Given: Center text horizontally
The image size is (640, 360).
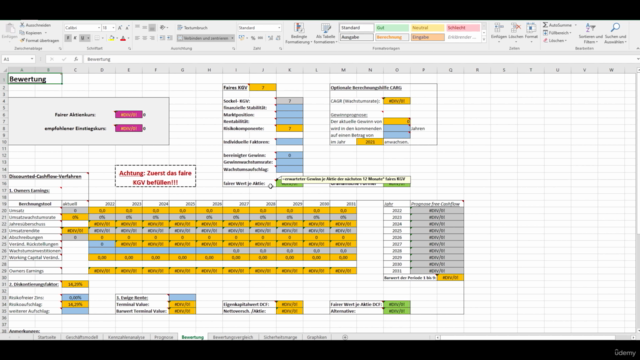Looking at the screenshot, I should click(x=144, y=38).
